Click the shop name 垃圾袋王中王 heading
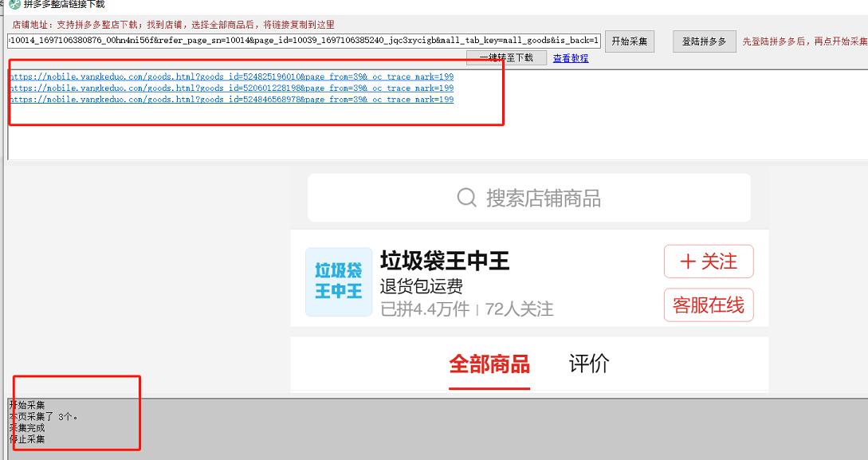 [445, 261]
